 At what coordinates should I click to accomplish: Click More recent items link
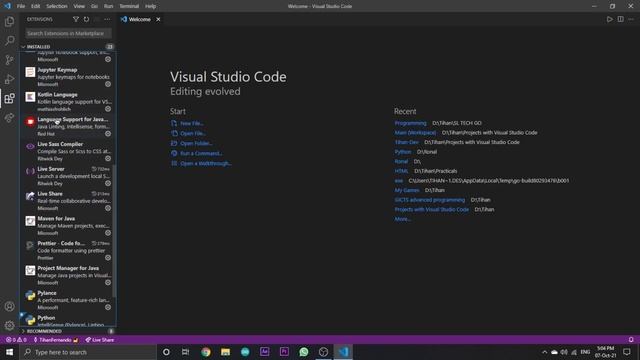402,219
